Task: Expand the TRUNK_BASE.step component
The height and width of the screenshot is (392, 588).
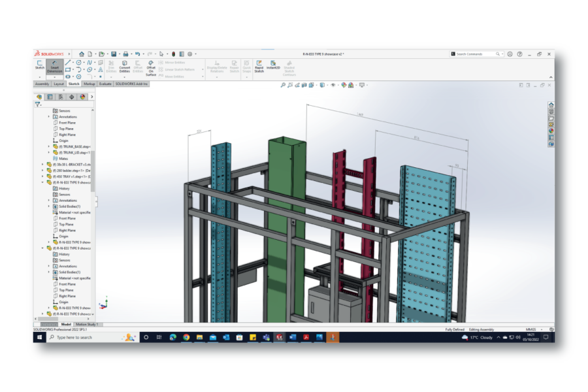Action: [49, 146]
